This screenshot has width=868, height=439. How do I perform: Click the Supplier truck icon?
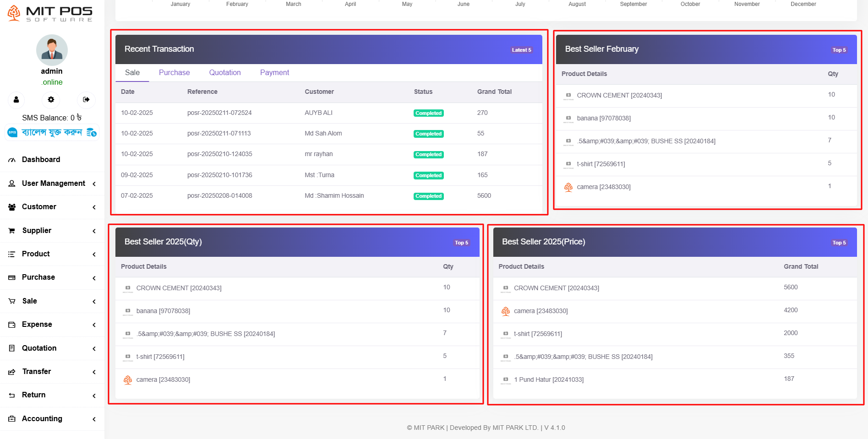[12, 231]
